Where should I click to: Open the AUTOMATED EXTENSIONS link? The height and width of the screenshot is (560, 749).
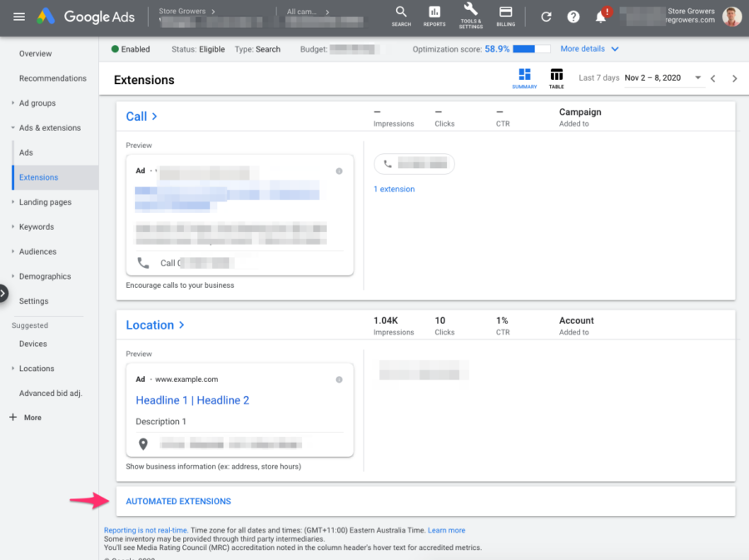(x=178, y=501)
